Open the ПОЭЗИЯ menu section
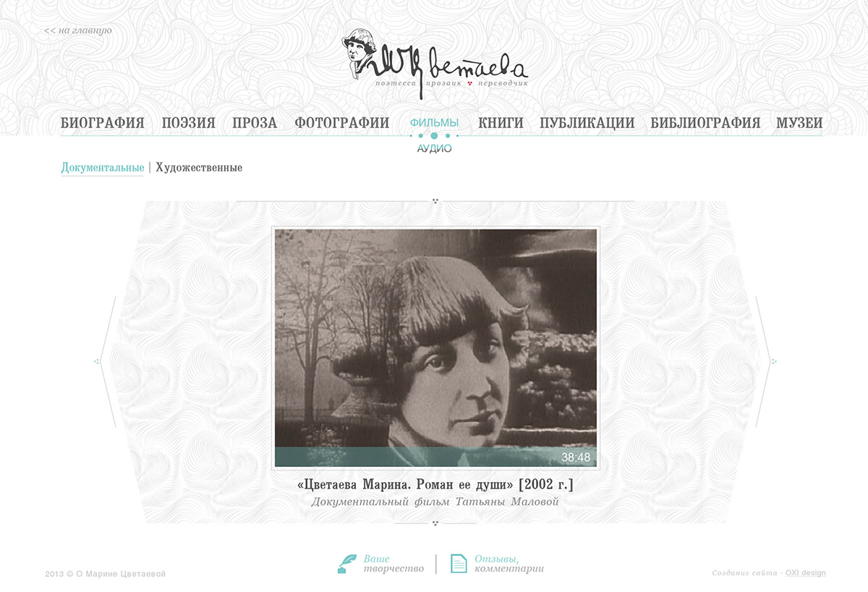This screenshot has width=868, height=592. (189, 123)
